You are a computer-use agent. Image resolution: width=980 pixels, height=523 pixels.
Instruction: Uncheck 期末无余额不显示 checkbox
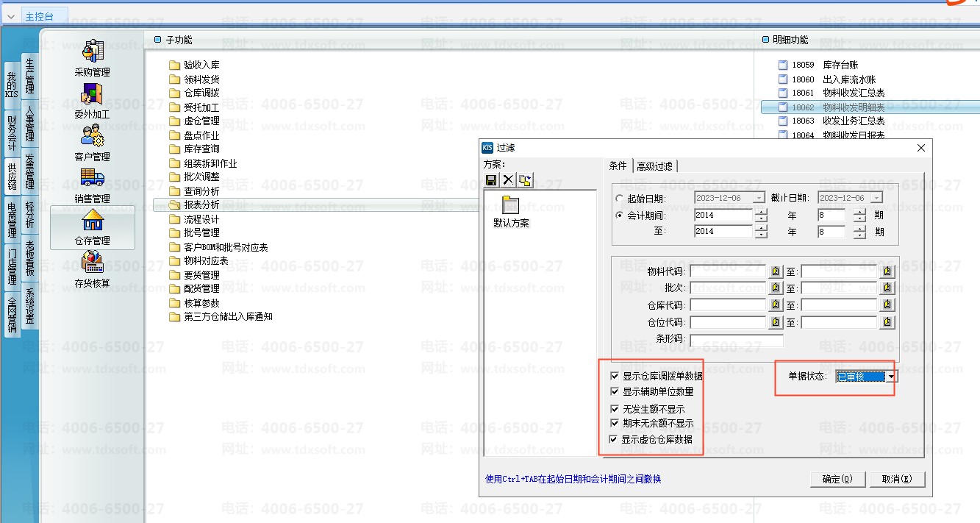[x=615, y=424]
